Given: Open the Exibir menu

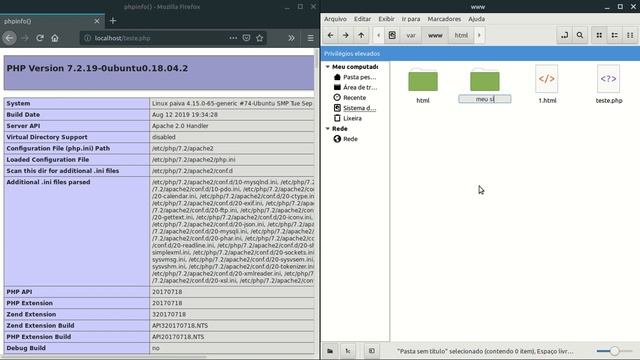Looking at the screenshot, I should [386, 19].
